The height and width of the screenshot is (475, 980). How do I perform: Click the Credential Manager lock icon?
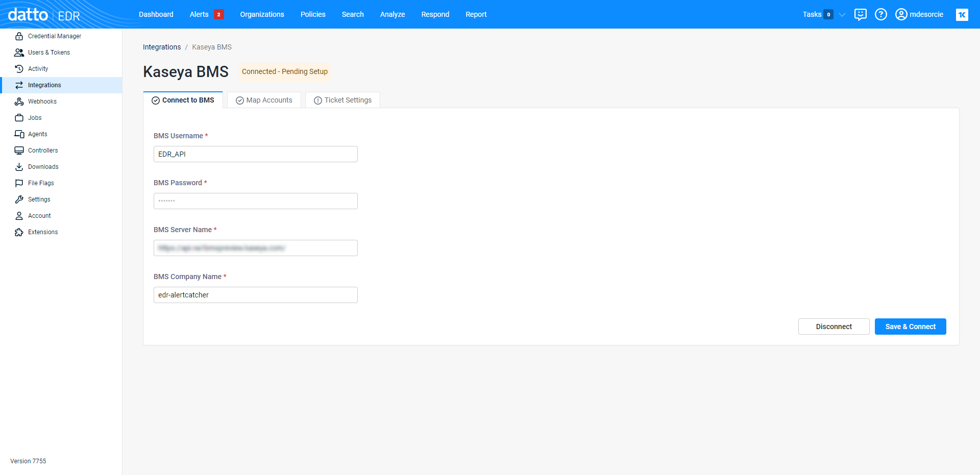[x=19, y=36]
